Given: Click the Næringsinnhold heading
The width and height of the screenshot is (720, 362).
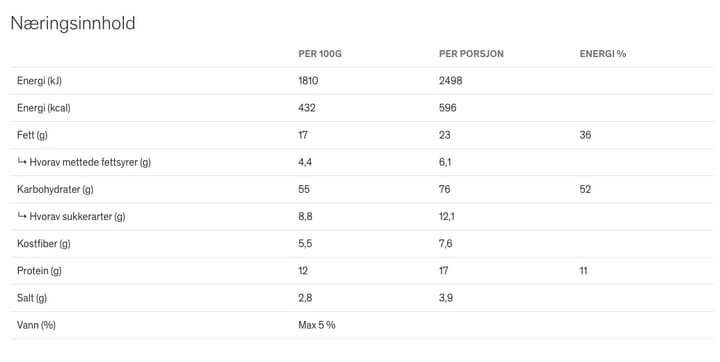Looking at the screenshot, I should (73, 23).
